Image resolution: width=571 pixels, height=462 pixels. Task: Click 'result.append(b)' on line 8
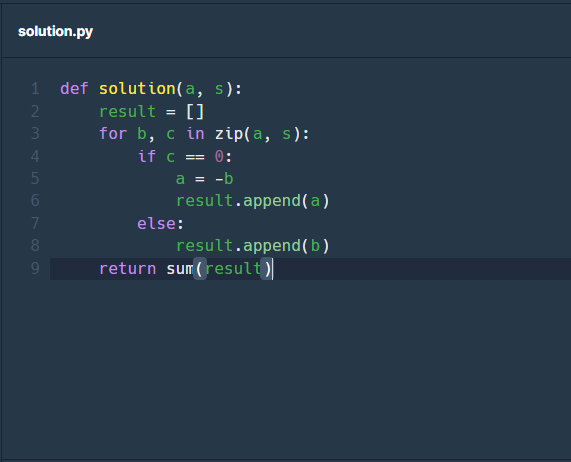click(x=253, y=246)
